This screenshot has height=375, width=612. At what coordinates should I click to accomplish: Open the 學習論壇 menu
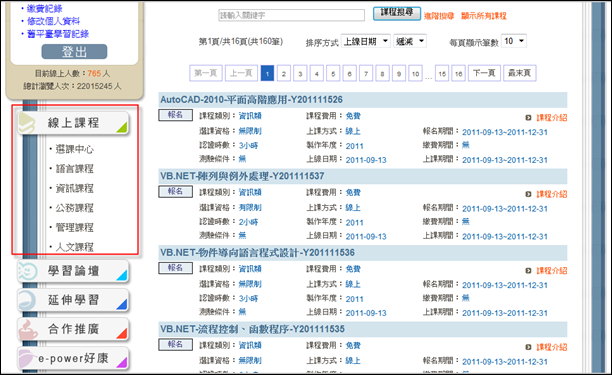click(x=73, y=271)
